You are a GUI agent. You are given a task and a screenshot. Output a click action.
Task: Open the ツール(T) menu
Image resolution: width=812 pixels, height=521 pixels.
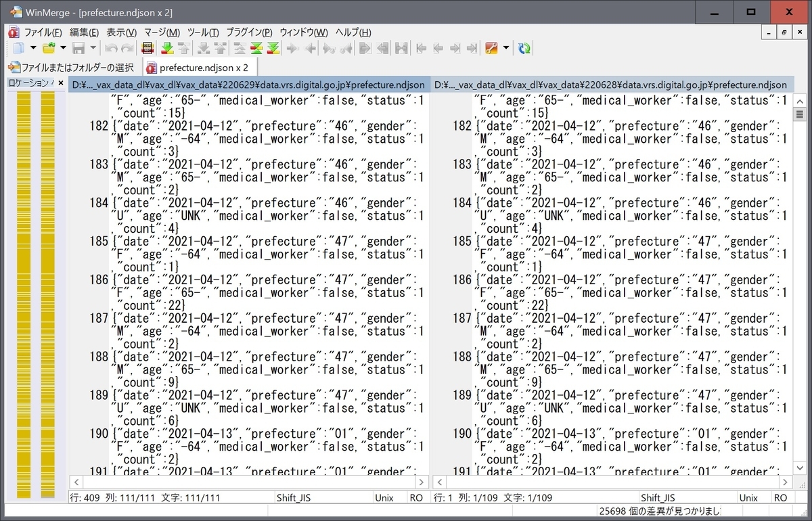point(203,32)
